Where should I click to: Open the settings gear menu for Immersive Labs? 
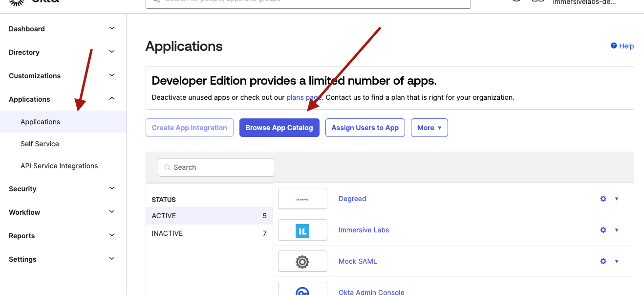pyautogui.click(x=603, y=230)
